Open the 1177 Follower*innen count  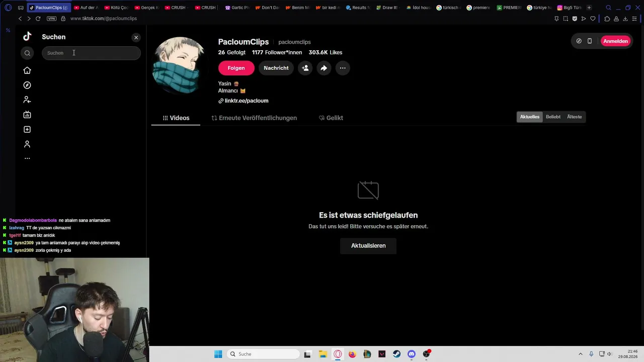[x=277, y=52]
